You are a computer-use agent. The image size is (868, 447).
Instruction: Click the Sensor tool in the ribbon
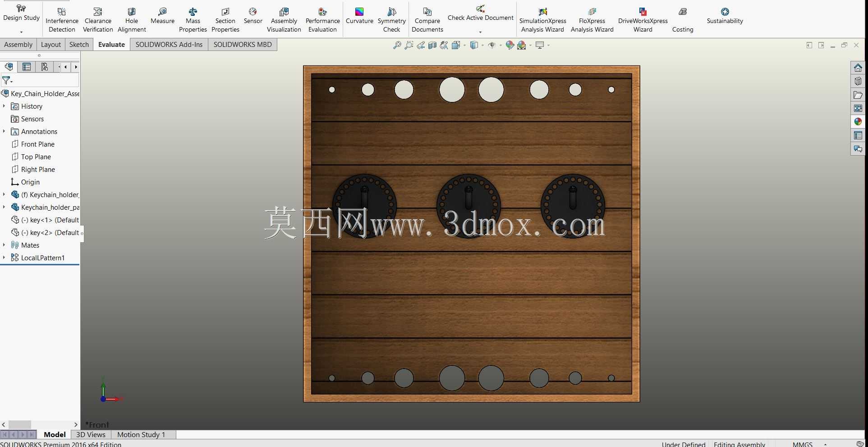pos(253,16)
